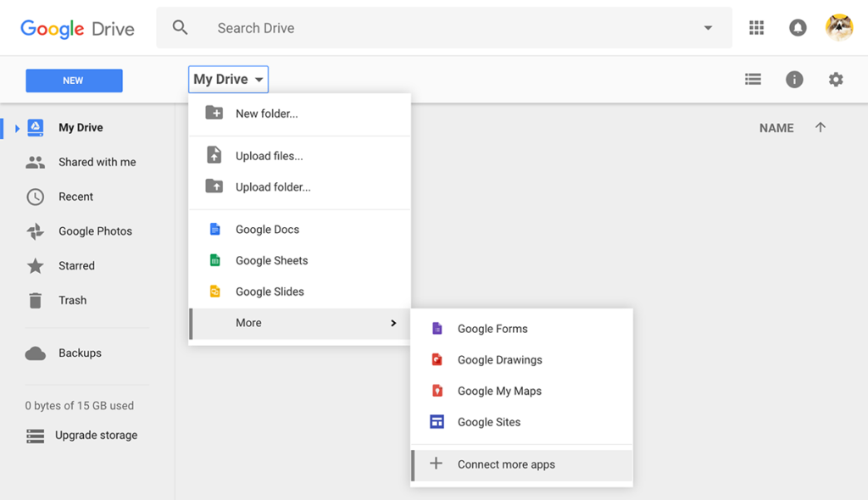
Task: Click the blue NEW button
Action: 73,80
